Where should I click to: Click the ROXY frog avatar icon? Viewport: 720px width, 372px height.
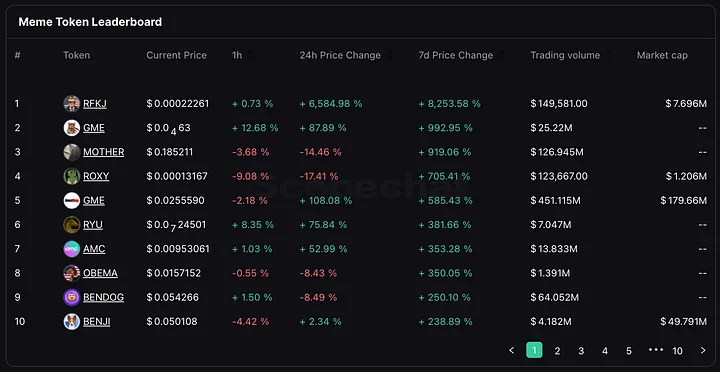coord(72,176)
